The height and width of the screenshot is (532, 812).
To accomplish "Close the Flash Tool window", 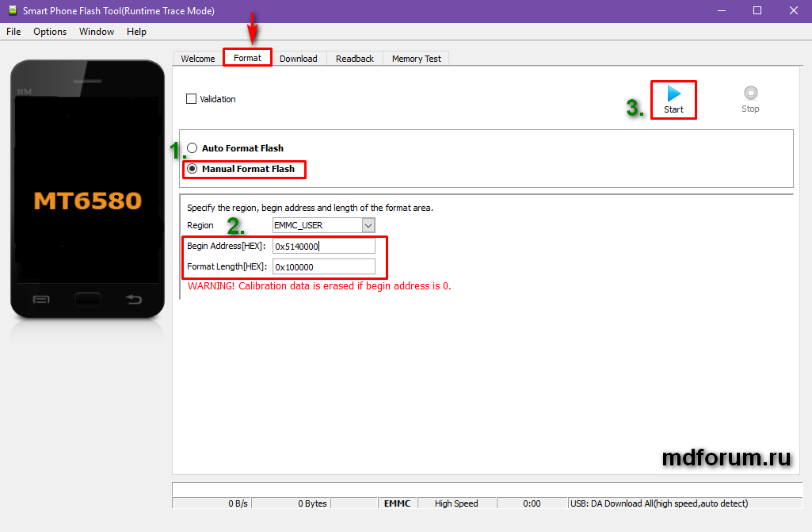I will pos(793,10).
